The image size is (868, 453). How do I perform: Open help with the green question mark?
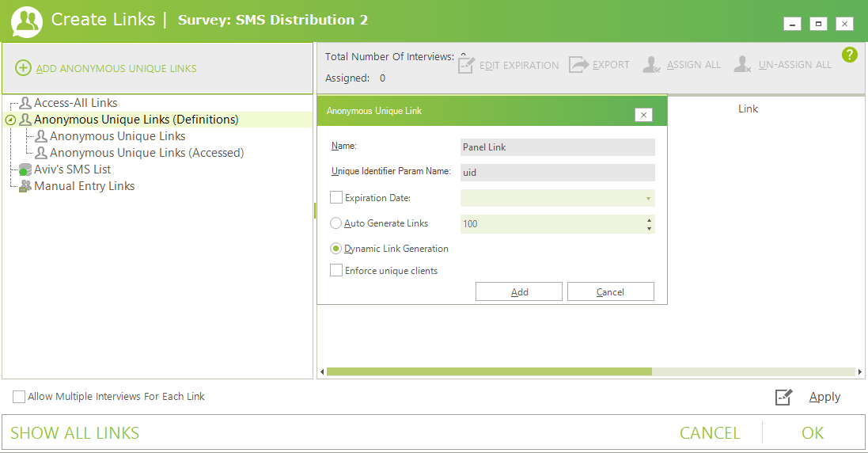pyautogui.click(x=850, y=55)
